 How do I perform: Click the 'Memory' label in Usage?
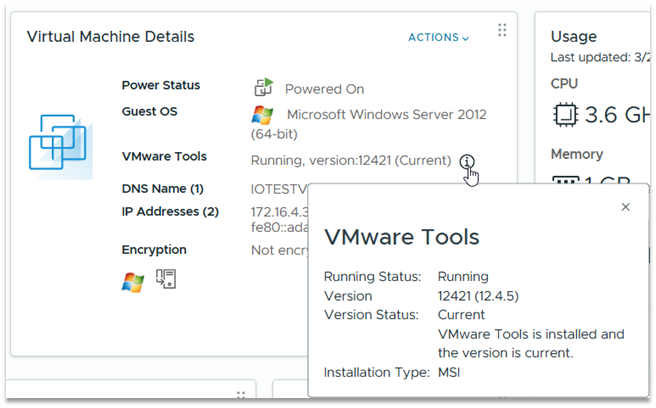[x=577, y=154]
